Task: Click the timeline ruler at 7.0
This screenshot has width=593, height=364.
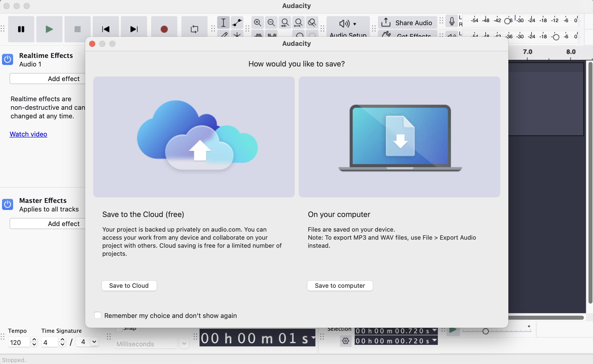Action: point(527,52)
